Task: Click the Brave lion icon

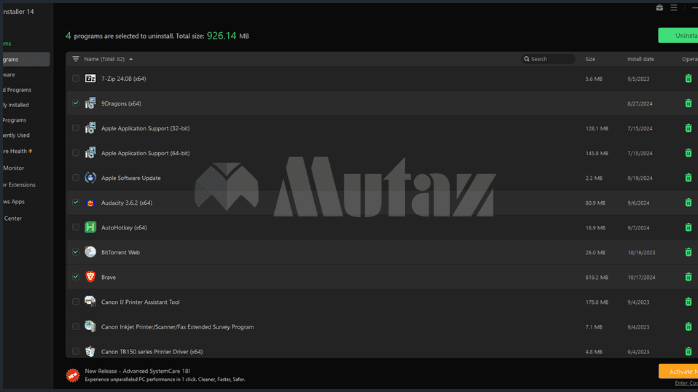Action: [90, 277]
